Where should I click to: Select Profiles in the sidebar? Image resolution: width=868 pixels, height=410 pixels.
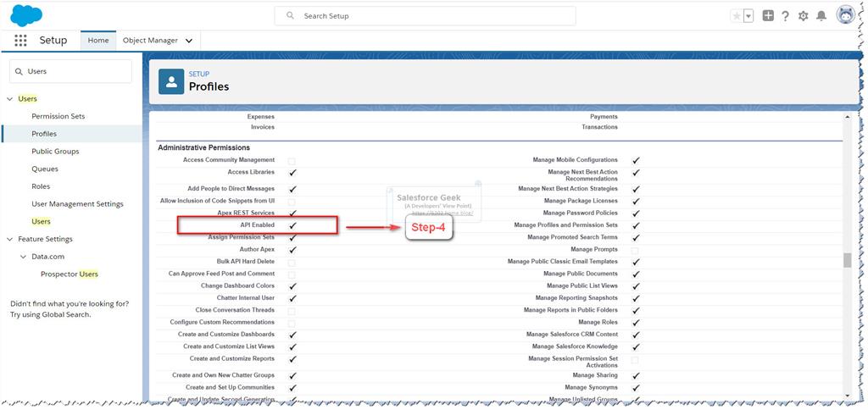point(44,134)
